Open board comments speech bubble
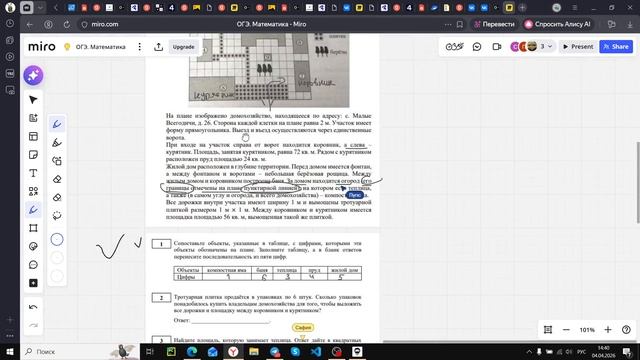 [477, 47]
